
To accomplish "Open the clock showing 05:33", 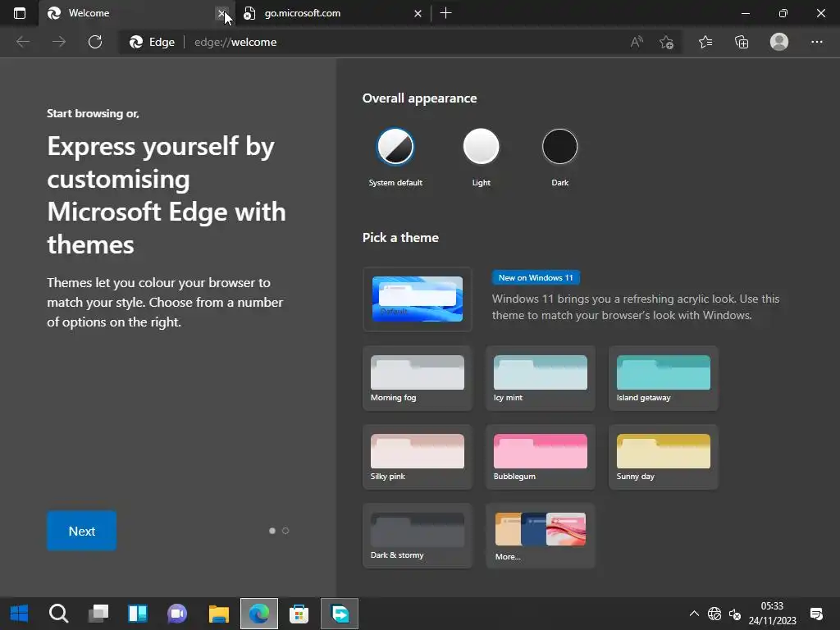I will point(772,614).
